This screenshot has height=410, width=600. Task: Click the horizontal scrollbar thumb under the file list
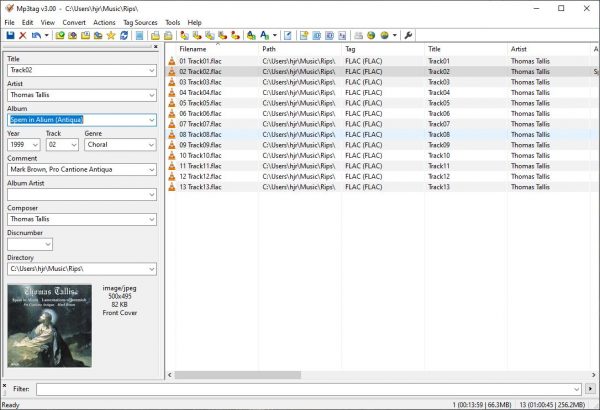(x=238, y=375)
